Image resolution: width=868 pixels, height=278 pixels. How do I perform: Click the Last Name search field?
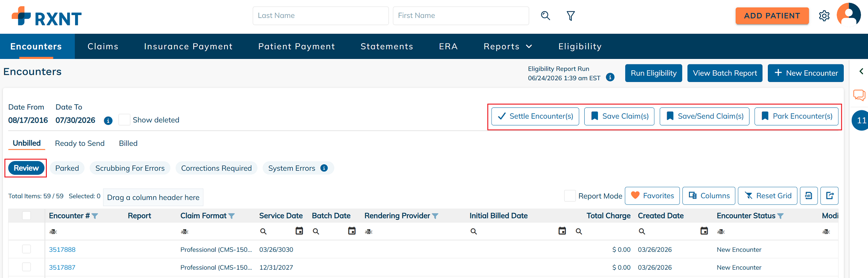coord(320,16)
